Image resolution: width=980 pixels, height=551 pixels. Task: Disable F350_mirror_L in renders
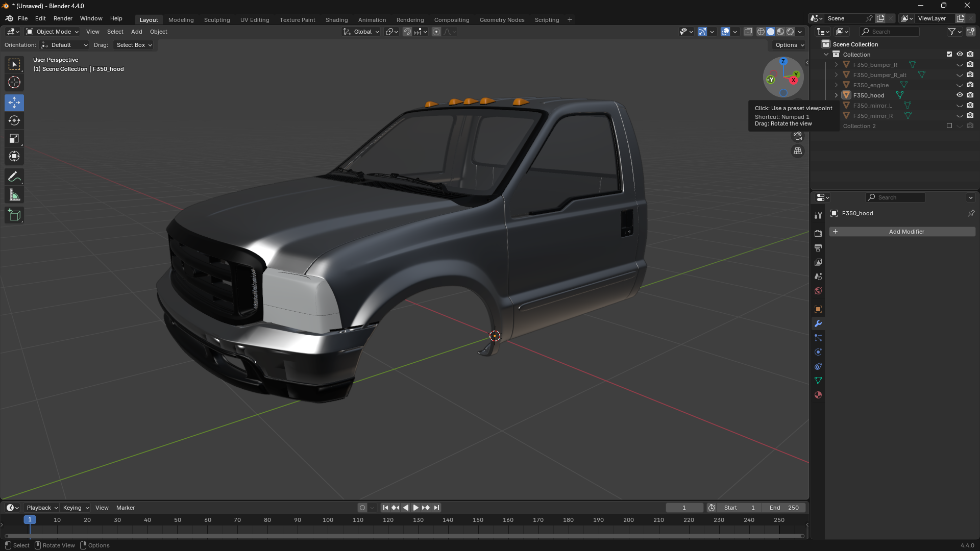pyautogui.click(x=970, y=105)
